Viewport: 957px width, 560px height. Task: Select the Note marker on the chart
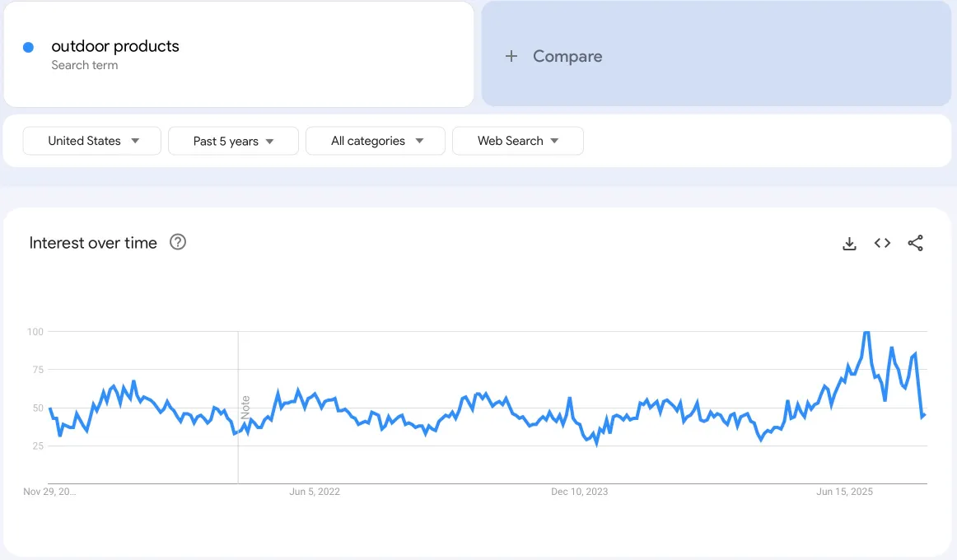[x=245, y=406]
